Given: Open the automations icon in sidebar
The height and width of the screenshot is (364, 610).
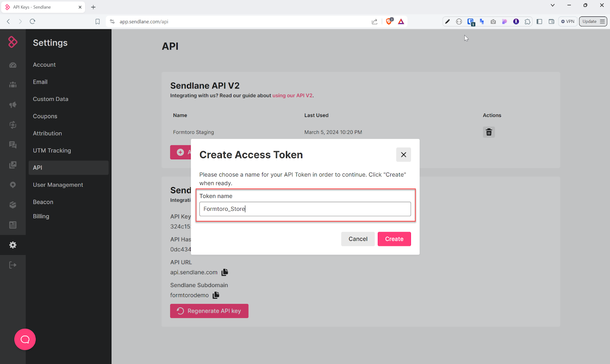Looking at the screenshot, I should (x=13, y=125).
